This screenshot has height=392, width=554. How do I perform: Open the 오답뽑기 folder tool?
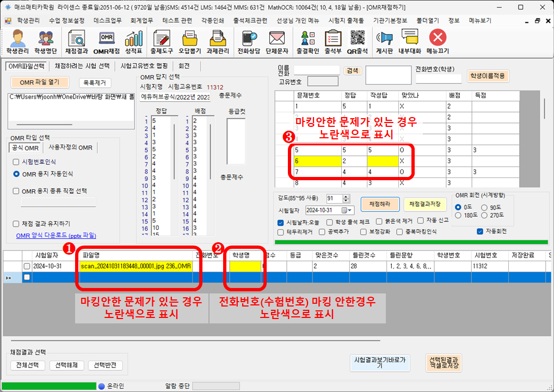[x=189, y=42]
